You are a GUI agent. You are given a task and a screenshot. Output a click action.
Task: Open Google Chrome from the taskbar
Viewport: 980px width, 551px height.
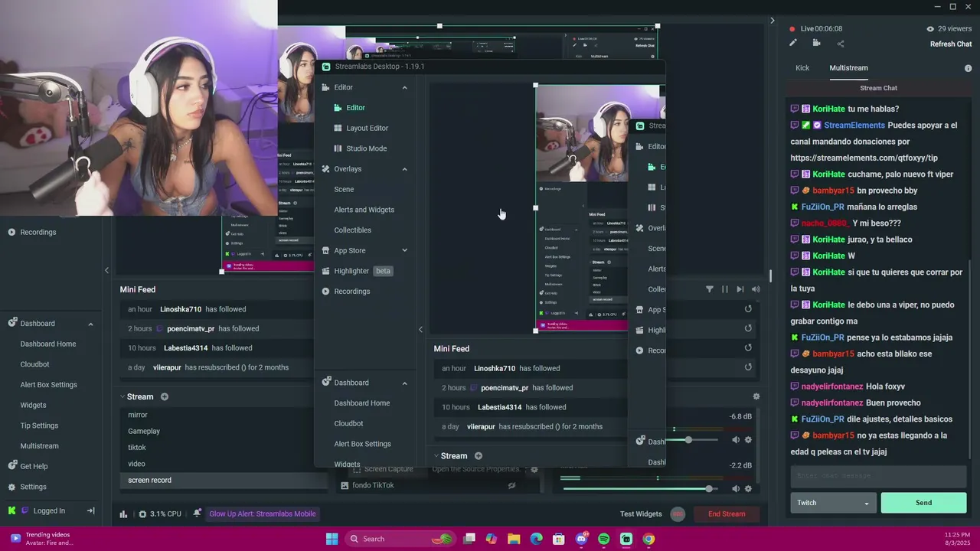click(x=648, y=539)
